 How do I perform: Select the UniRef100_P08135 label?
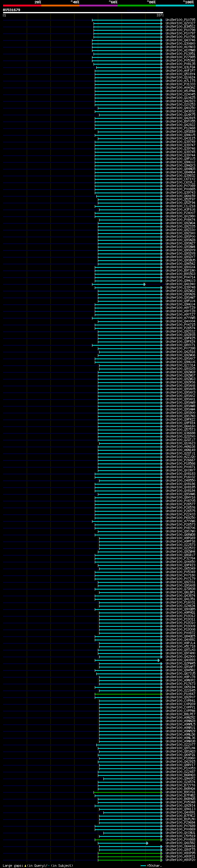[x=180, y=64]
